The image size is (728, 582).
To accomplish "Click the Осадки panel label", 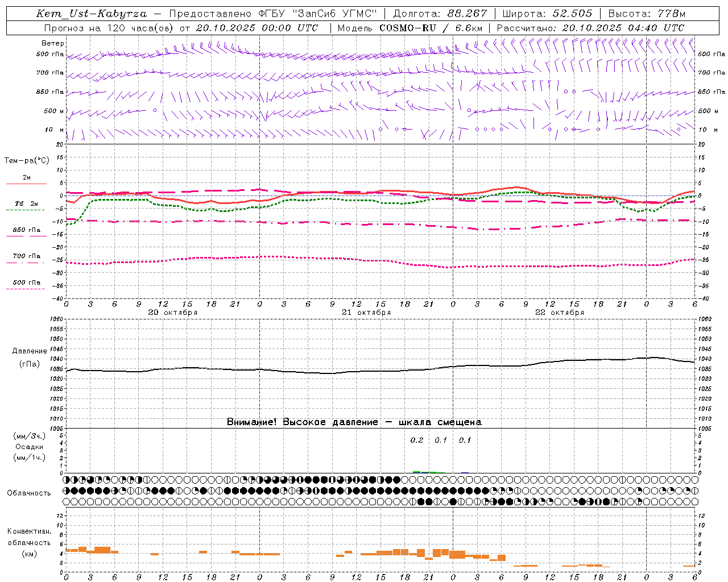I will 30,447.
